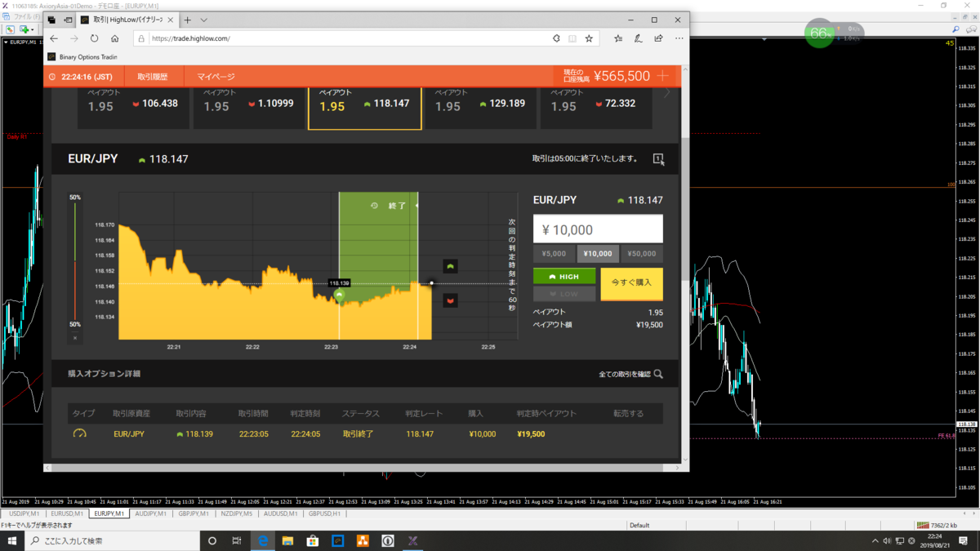Select the LOW option
Screen dimensions: 980x551
pyautogui.click(x=564, y=293)
